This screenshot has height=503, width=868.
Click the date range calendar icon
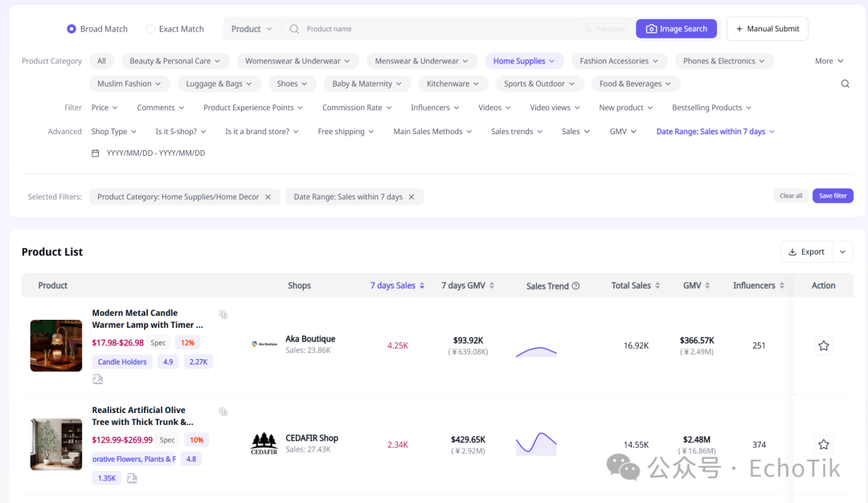[x=95, y=153]
